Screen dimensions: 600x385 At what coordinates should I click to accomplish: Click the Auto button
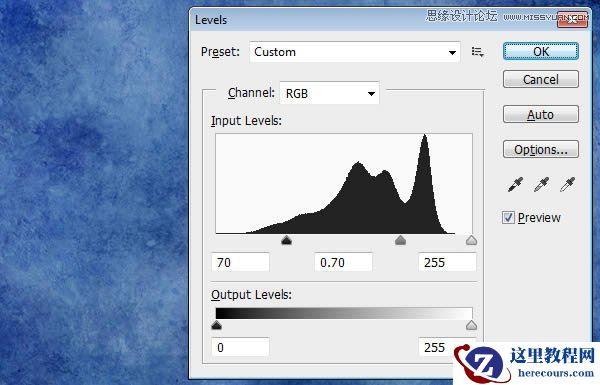tap(541, 114)
